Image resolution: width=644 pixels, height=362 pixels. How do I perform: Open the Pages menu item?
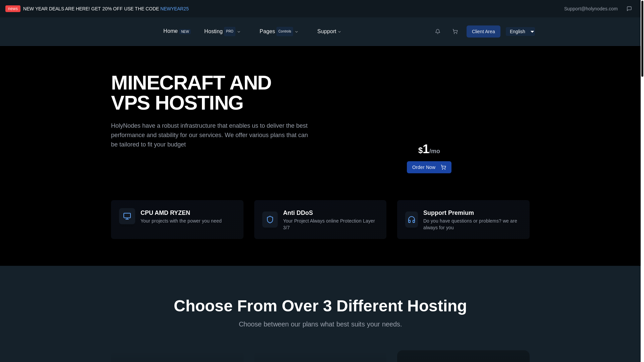267,32
